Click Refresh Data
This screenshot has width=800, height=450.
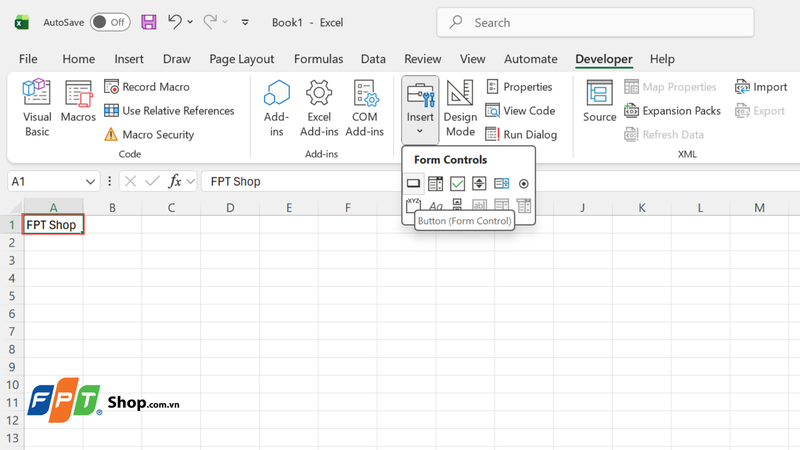click(664, 135)
